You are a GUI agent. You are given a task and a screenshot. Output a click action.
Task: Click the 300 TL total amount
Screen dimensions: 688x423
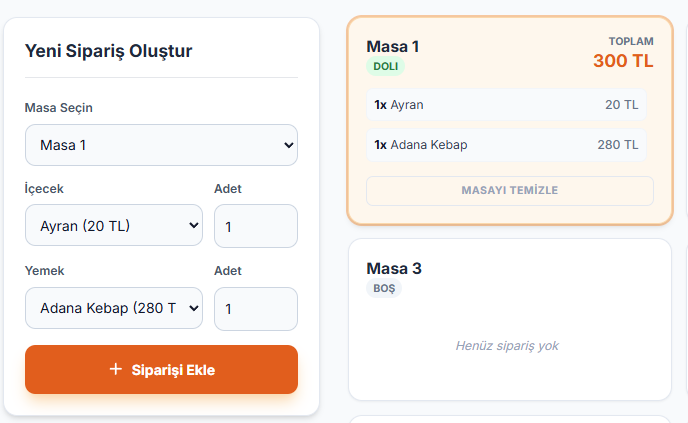(x=623, y=61)
